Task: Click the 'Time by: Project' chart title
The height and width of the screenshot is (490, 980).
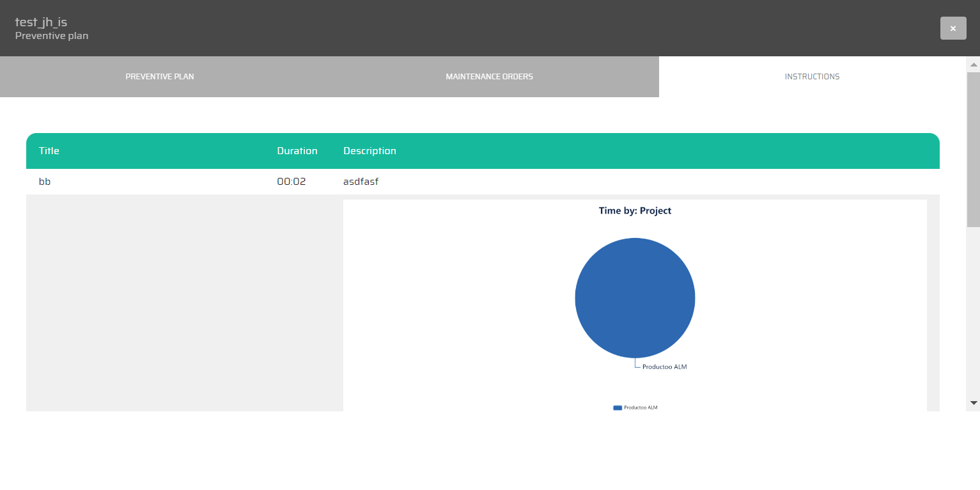Action: 635,210
